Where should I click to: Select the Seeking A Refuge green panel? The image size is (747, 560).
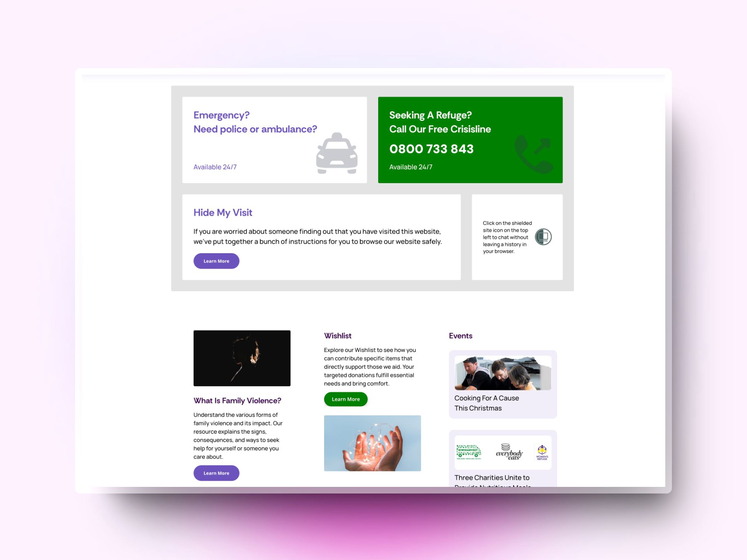pos(470,140)
